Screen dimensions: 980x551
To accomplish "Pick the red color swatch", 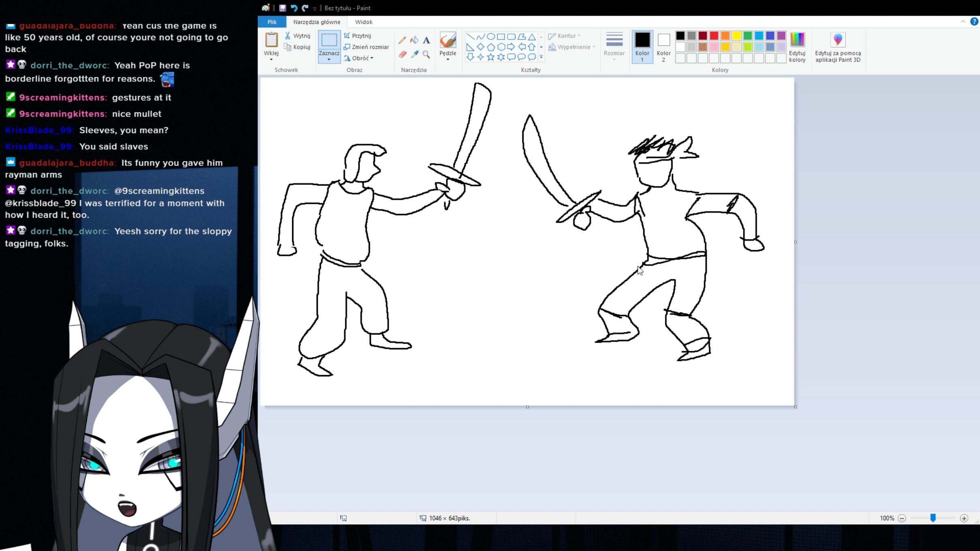I will coord(714,36).
